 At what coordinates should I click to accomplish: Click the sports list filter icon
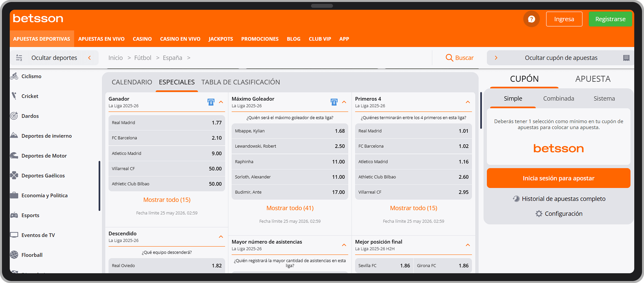point(19,58)
